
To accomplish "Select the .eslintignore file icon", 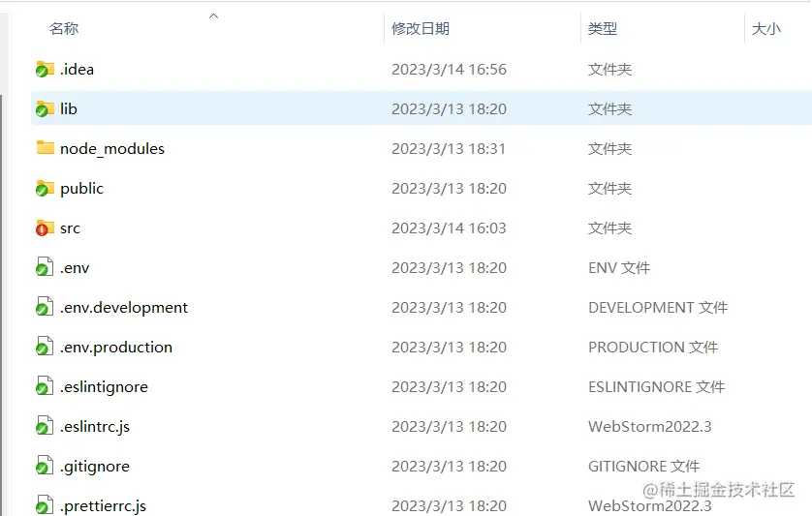I will point(44,386).
